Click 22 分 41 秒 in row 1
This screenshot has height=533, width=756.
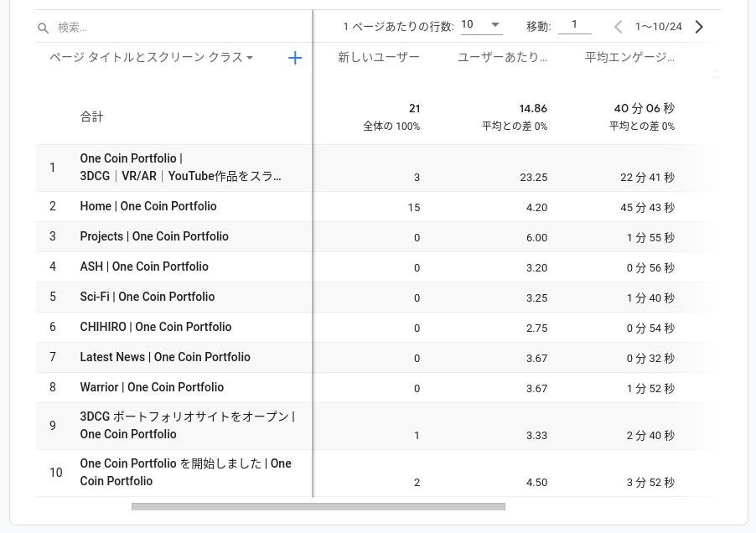point(647,178)
